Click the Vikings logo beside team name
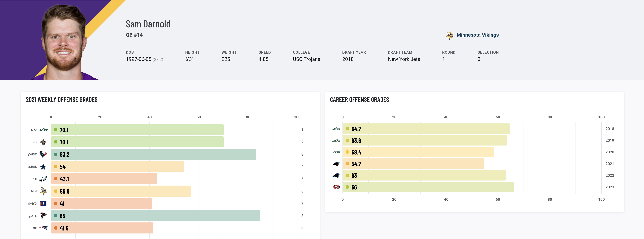 point(449,35)
